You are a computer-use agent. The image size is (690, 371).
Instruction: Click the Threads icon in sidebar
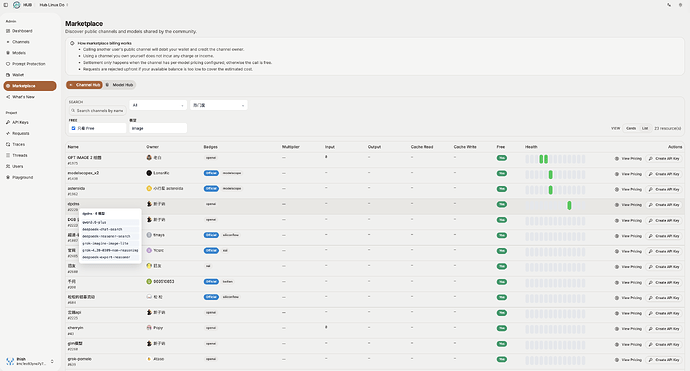[8, 155]
